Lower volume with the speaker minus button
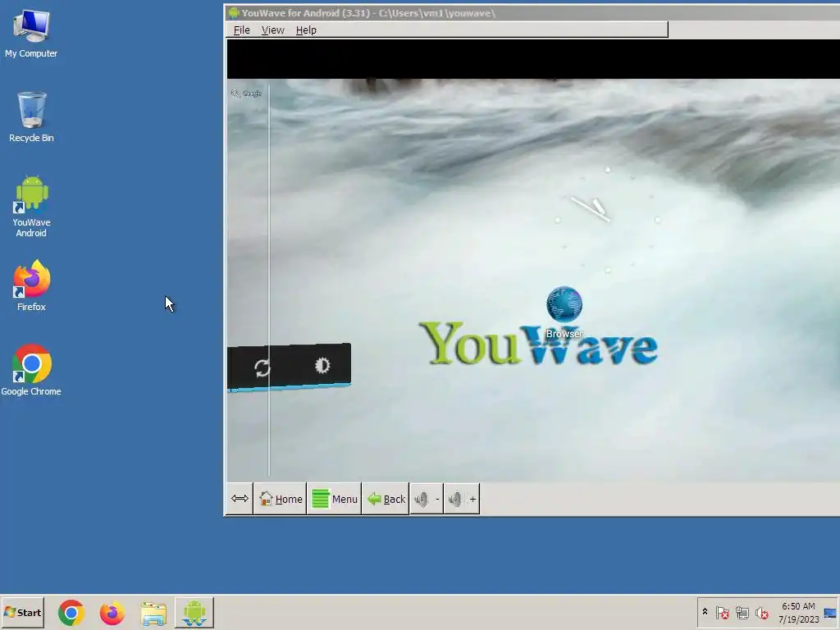This screenshot has height=630, width=840. (427, 499)
